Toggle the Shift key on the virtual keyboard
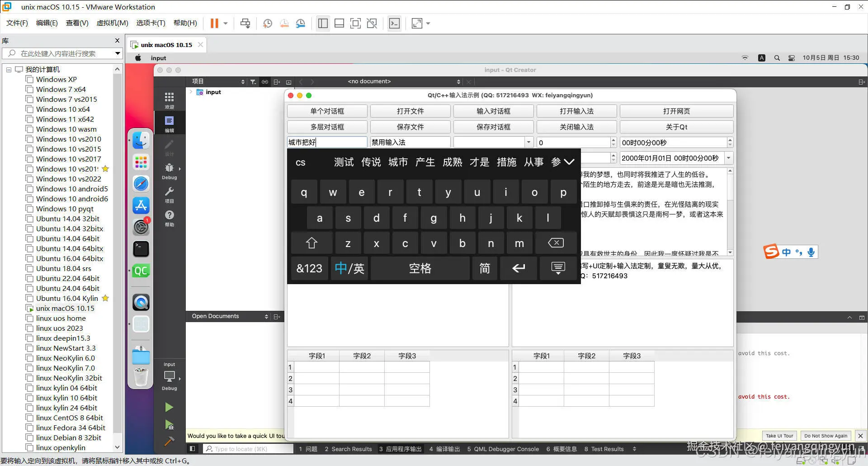Viewport: 868px width, 466px height. tap(311, 243)
